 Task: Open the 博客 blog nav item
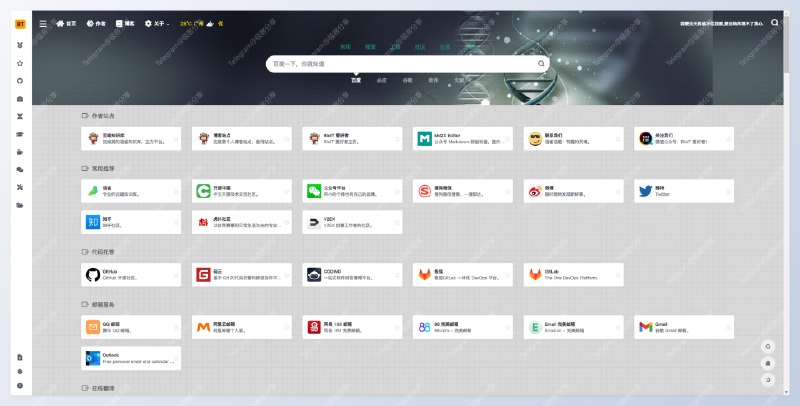click(126, 22)
